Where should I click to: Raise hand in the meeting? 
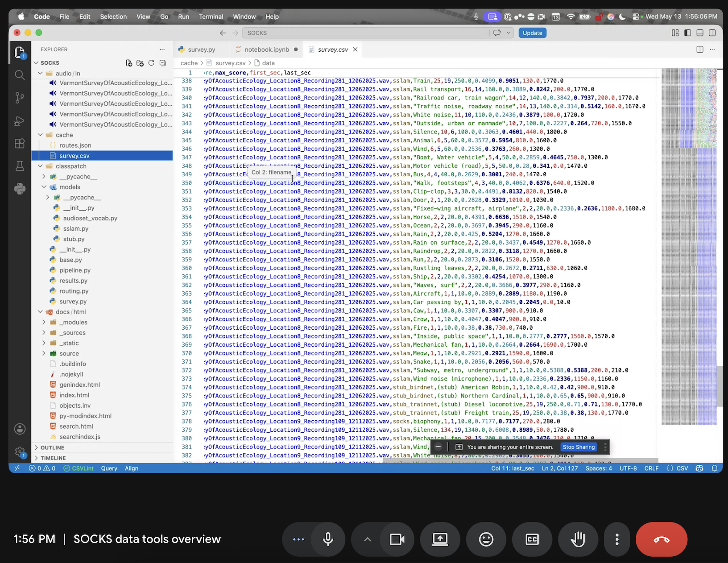point(578,539)
